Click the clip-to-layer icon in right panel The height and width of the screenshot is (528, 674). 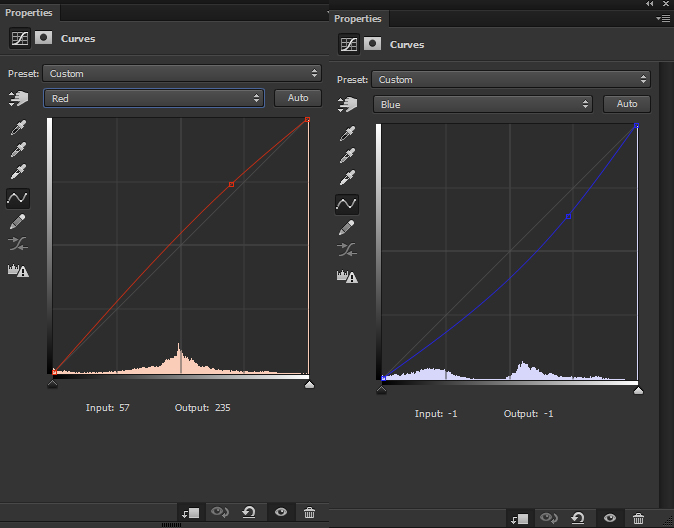pyautogui.click(x=519, y=518)
